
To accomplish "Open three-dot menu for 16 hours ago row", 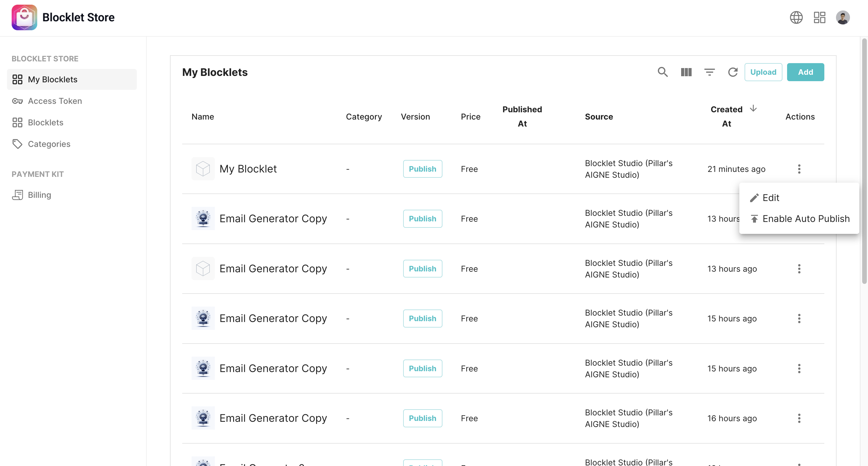I will pyautogui.click(x=799, y=418).
